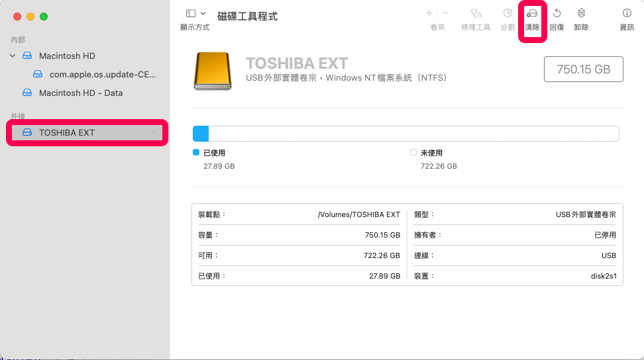Click the 27.89 GB used legend value
This screenshot has width=644, height=360.
tap(219, 166)
